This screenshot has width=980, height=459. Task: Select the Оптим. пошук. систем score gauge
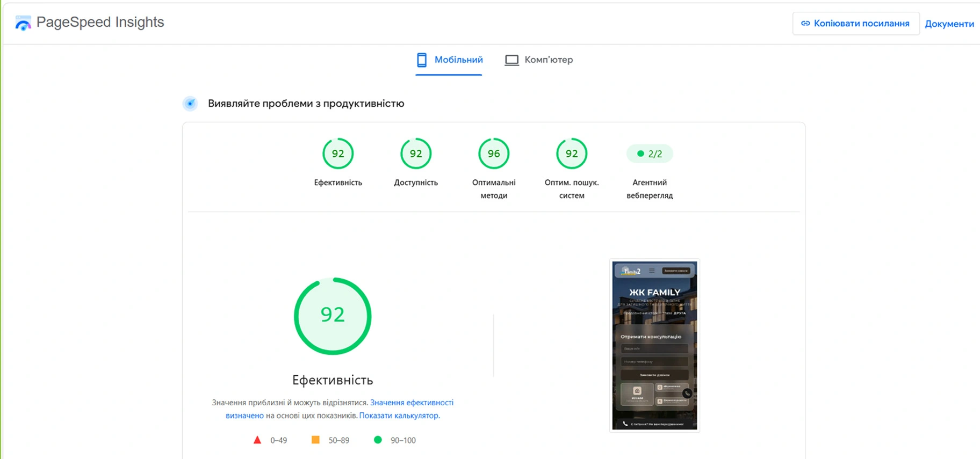point(572,154)
